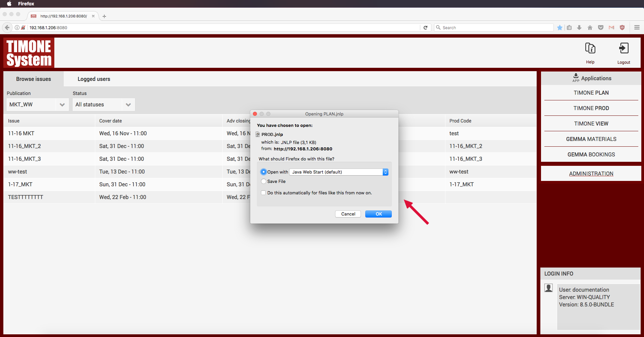Open the bookmarks list icon

coord(569,28)
